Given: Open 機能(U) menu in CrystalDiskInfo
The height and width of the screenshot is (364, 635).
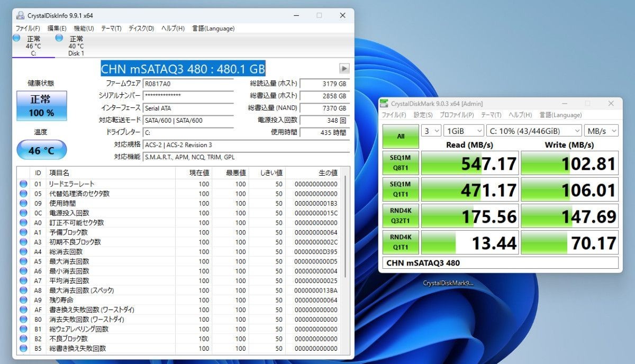Looking at the screenshot, I should (84, 29).
